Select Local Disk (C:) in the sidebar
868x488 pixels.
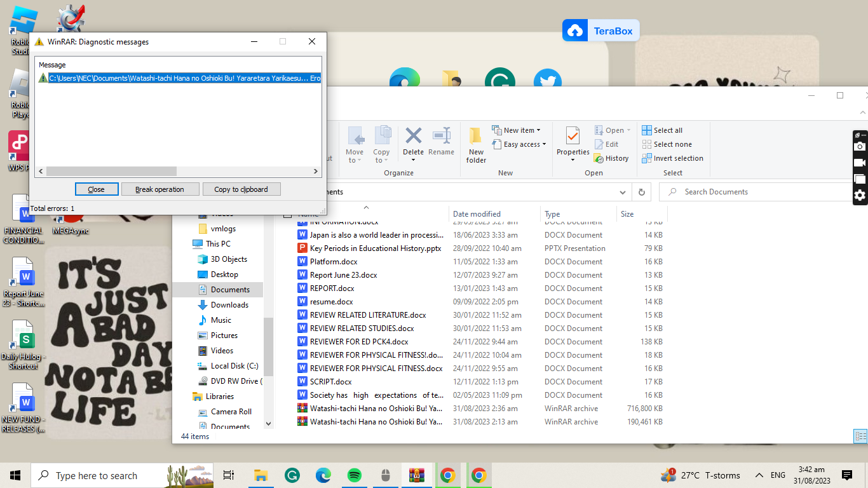tap(234, 366)
